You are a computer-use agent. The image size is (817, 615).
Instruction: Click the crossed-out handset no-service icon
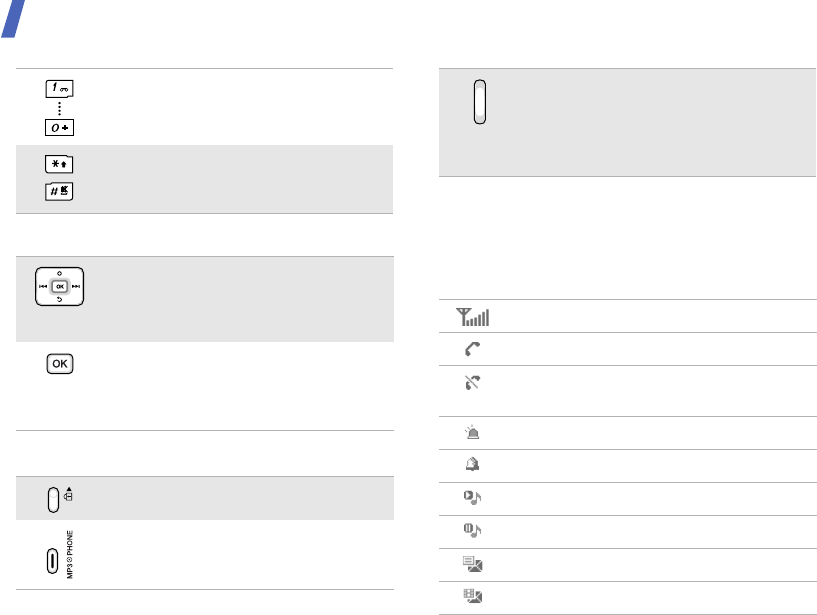(x=471, y=382)
